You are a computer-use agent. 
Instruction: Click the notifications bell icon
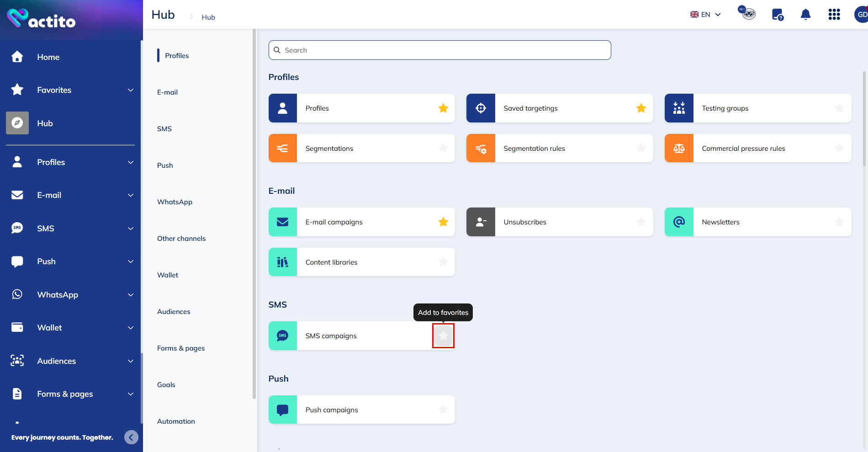805,15
